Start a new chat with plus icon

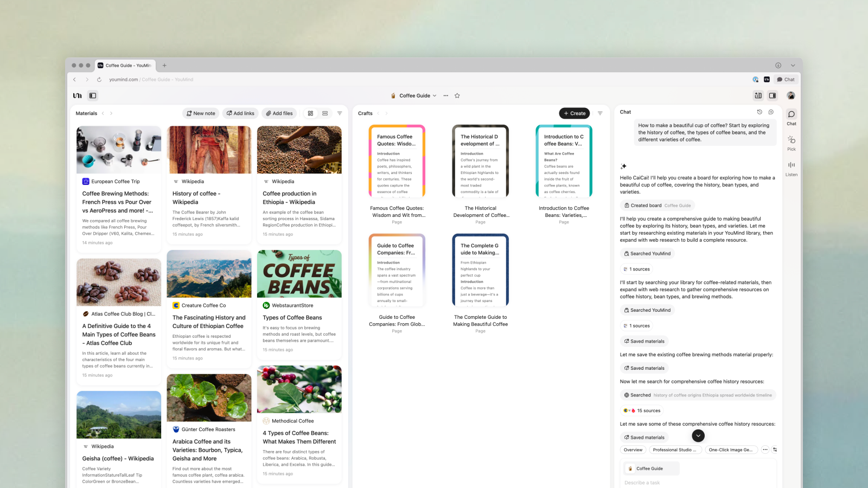771,112
